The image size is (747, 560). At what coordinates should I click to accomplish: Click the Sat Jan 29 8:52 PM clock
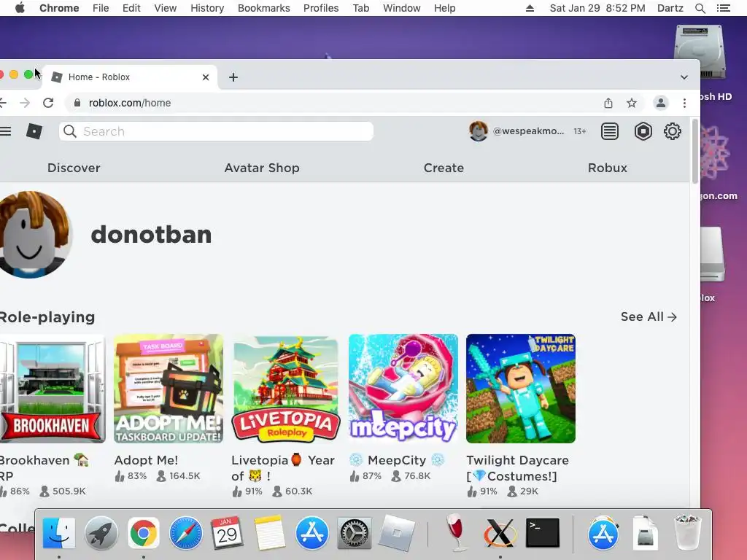point(597,8)
